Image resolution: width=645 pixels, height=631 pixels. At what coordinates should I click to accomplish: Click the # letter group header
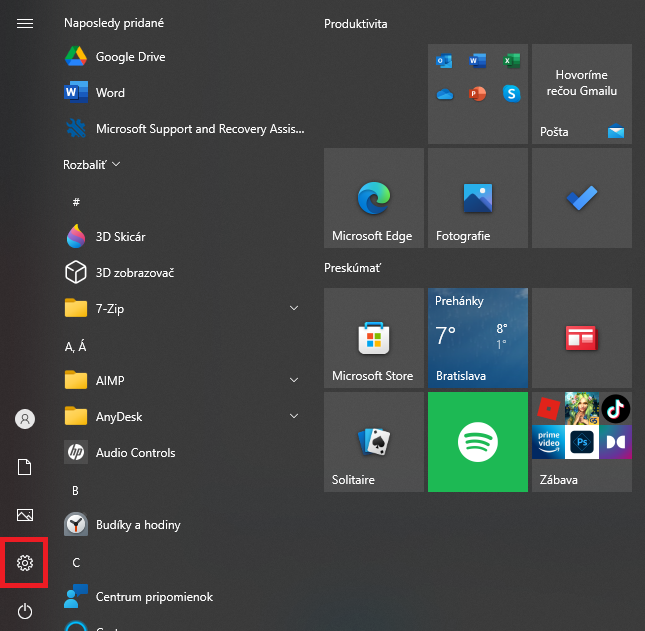click(x=76, y=202)
